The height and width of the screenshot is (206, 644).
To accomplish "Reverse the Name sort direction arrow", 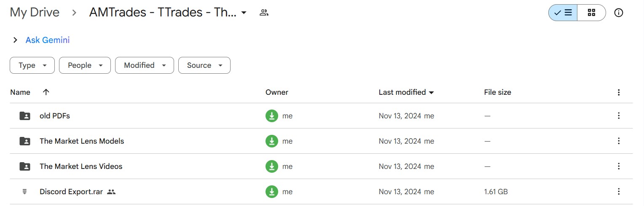I will (46, 92).
